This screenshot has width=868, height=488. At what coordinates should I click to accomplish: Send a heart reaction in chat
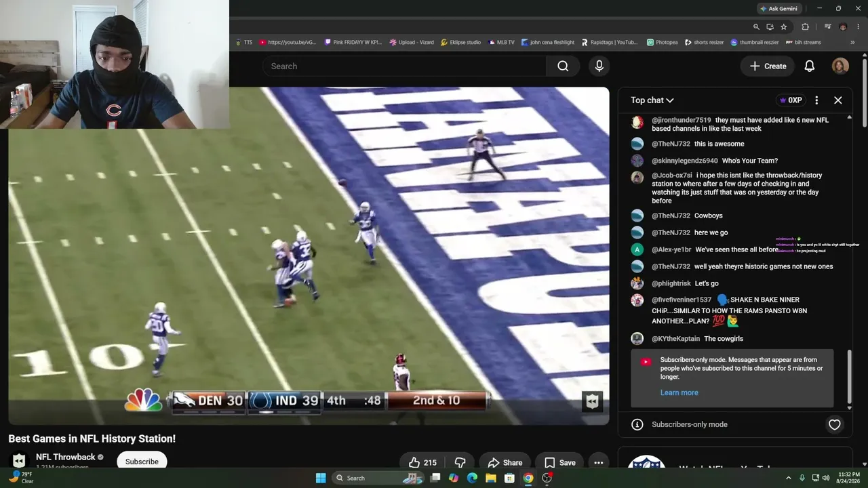[835, 424]
